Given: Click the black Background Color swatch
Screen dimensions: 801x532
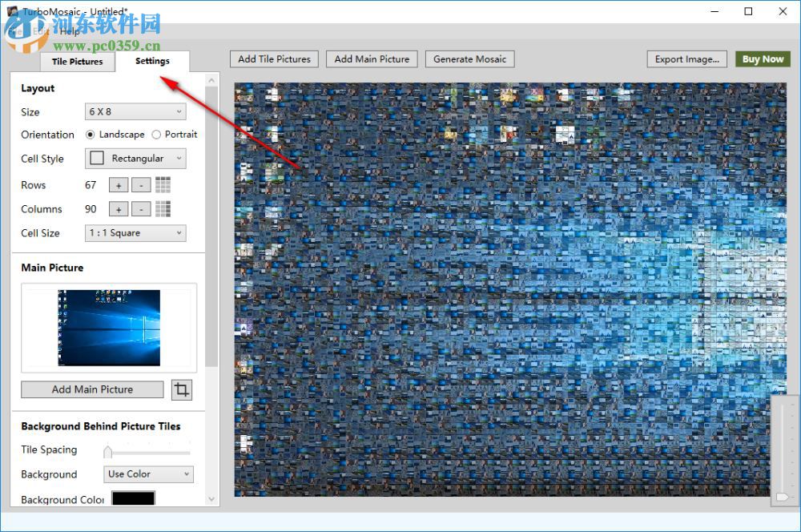Looking at the screenshot, I should [x=133, y=499].
